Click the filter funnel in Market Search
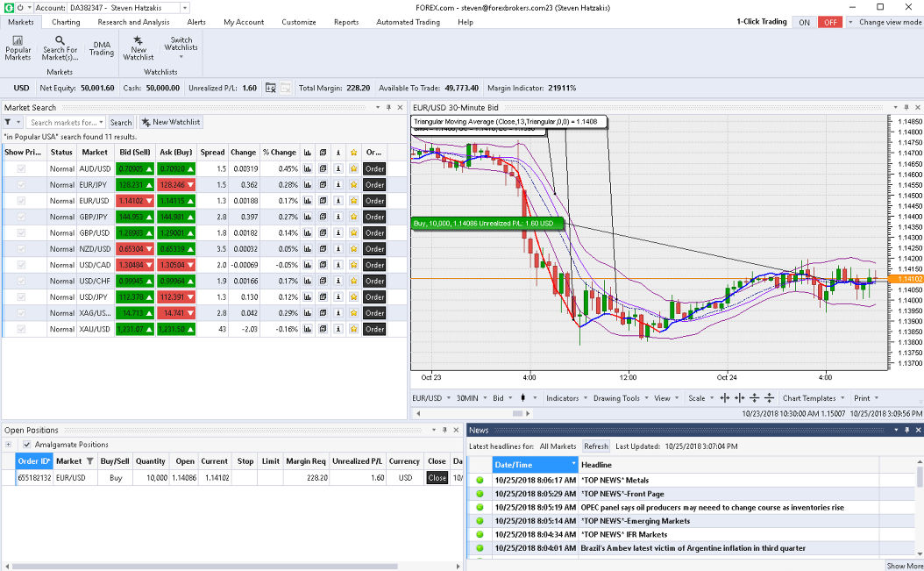Viewport: 924px width, 571px height. coord(8,122)
